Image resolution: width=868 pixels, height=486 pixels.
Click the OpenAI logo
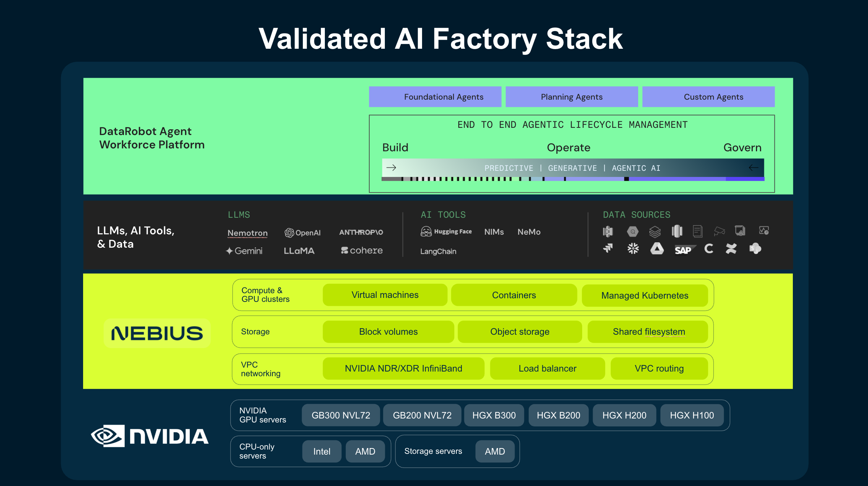(x=302, y=233)
